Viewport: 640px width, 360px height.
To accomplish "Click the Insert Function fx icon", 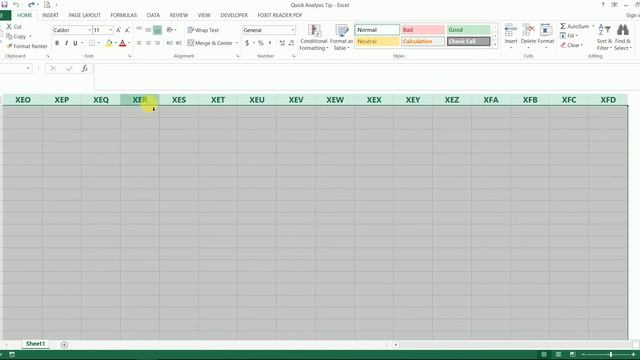I will point(84,69).
